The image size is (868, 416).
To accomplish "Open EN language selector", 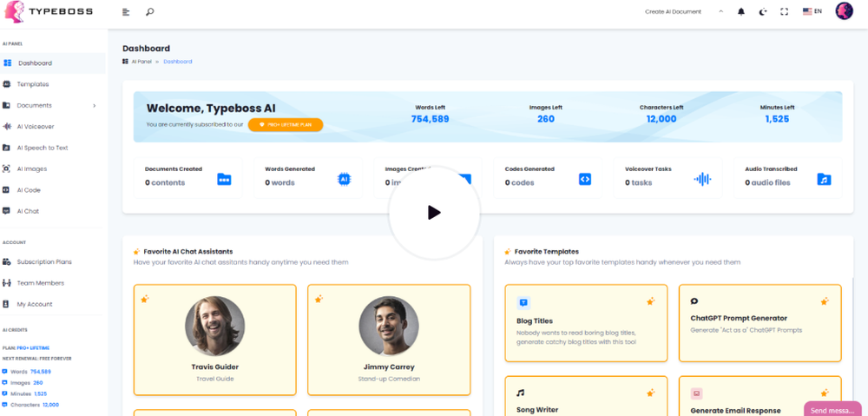I will (812, 11).
